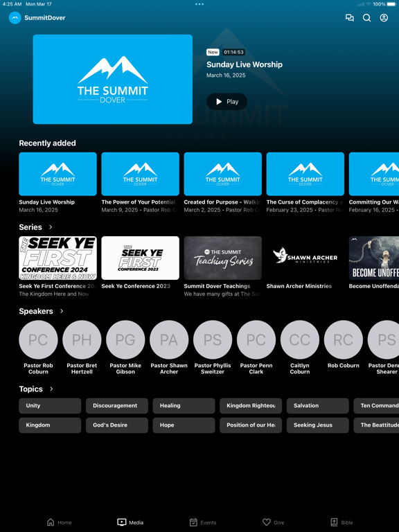Open the three-dot multitasking menu
The image size is (399, 532).
click(x=199, y=4)
